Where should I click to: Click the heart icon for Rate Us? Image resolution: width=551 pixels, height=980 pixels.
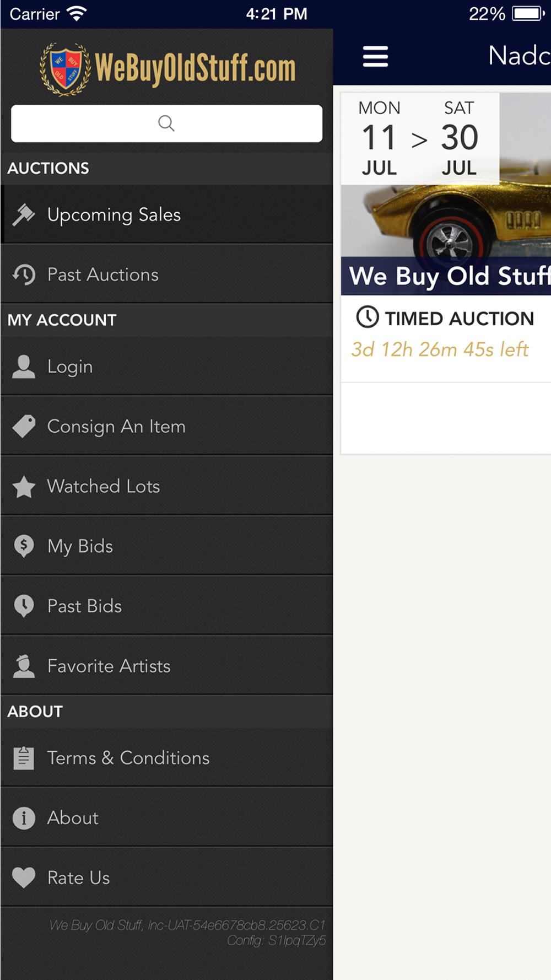point(24,877)
